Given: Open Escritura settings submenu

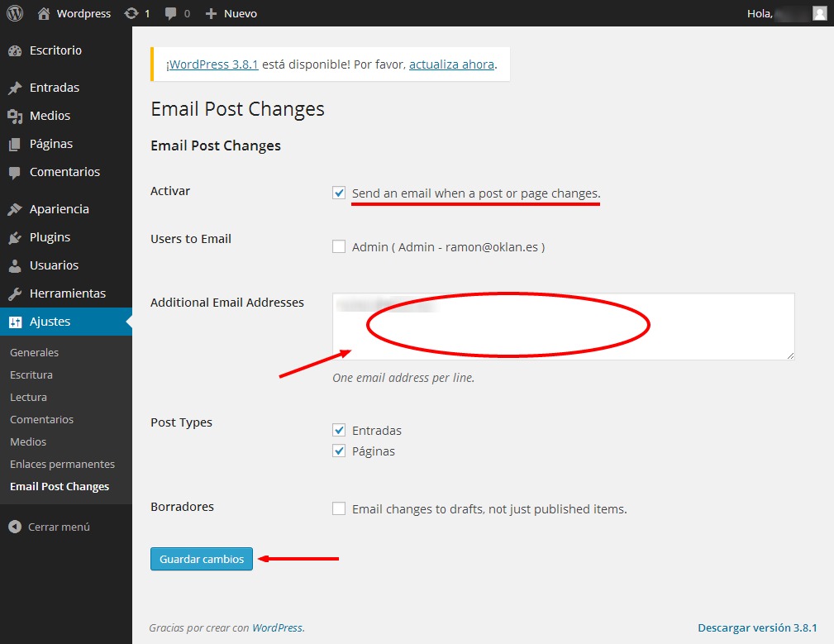Looking at the screenshot, I should 31,375.
